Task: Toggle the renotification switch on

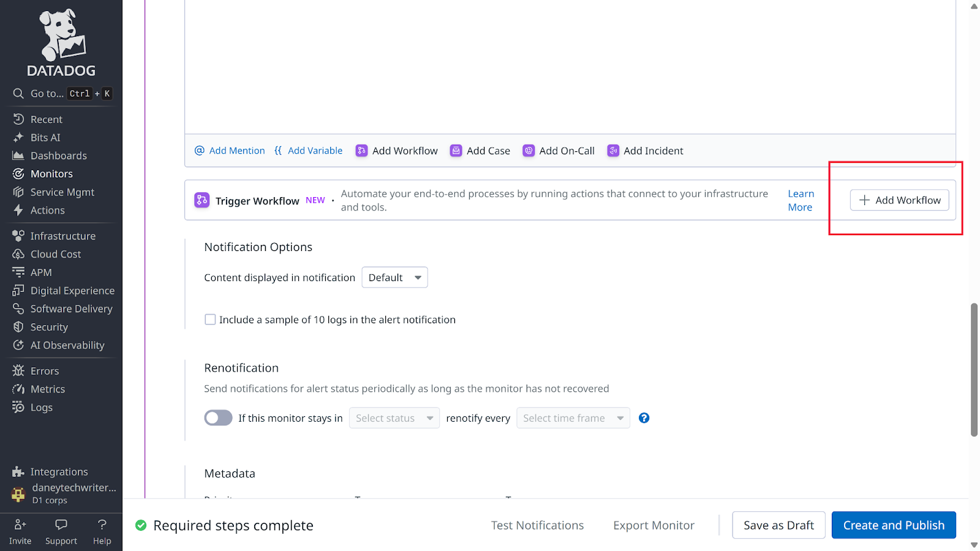Action: (218, 418)
